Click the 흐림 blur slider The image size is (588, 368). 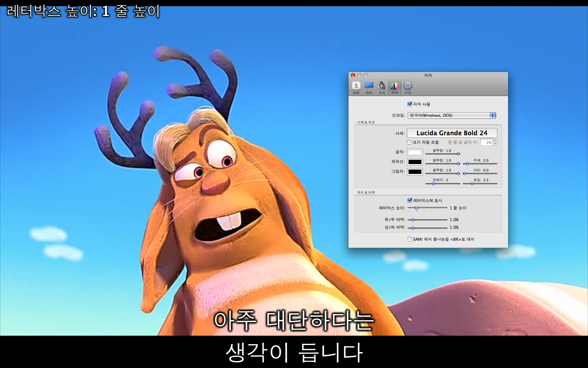click(480, 184)
